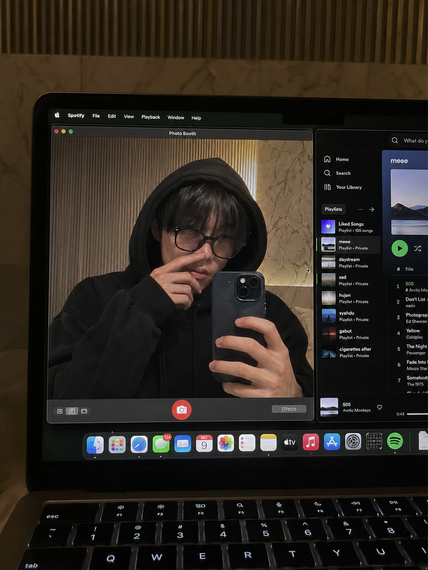Open Your Library in Spotify
The image size is (428, 570).
tap(343, 187)
